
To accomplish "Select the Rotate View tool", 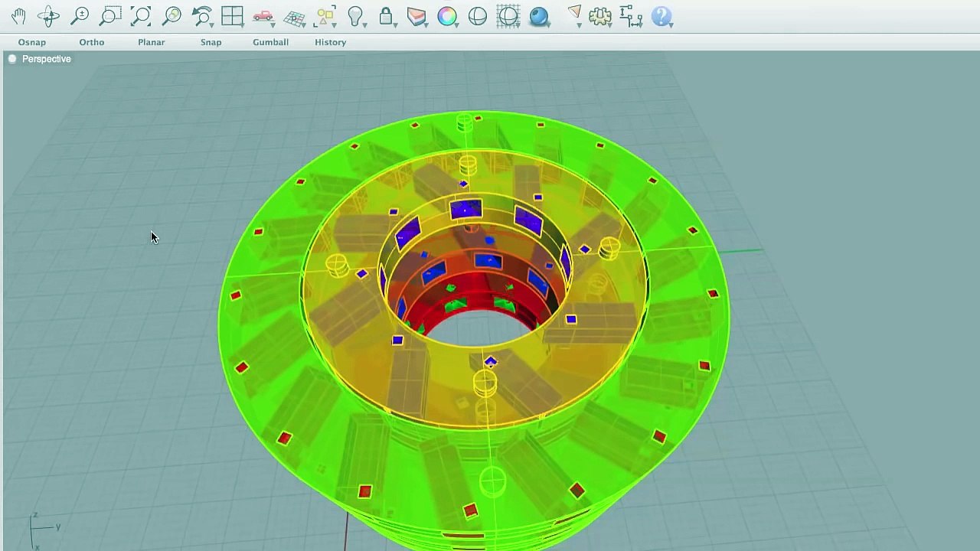I will click(48, 16).
